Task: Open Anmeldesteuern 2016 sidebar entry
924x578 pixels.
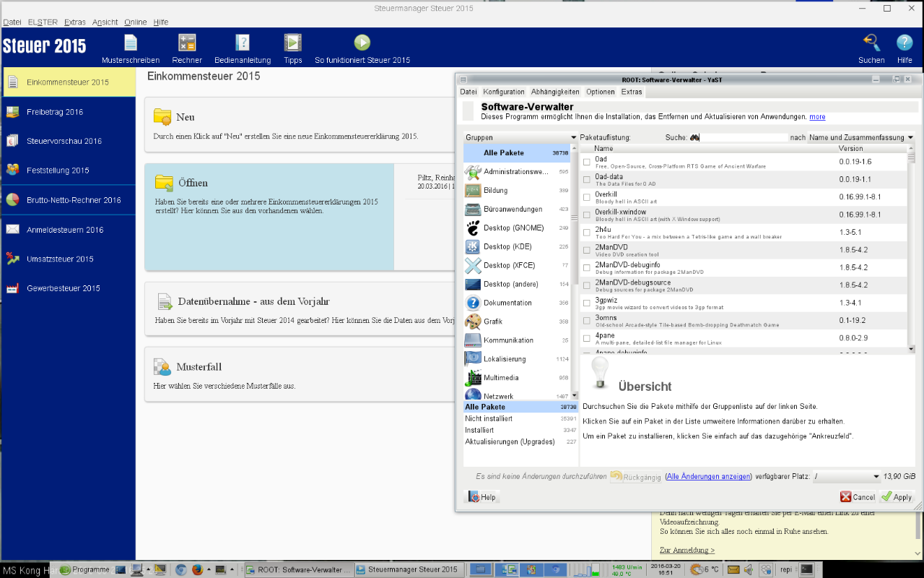Action: click(x=69, y=230)
